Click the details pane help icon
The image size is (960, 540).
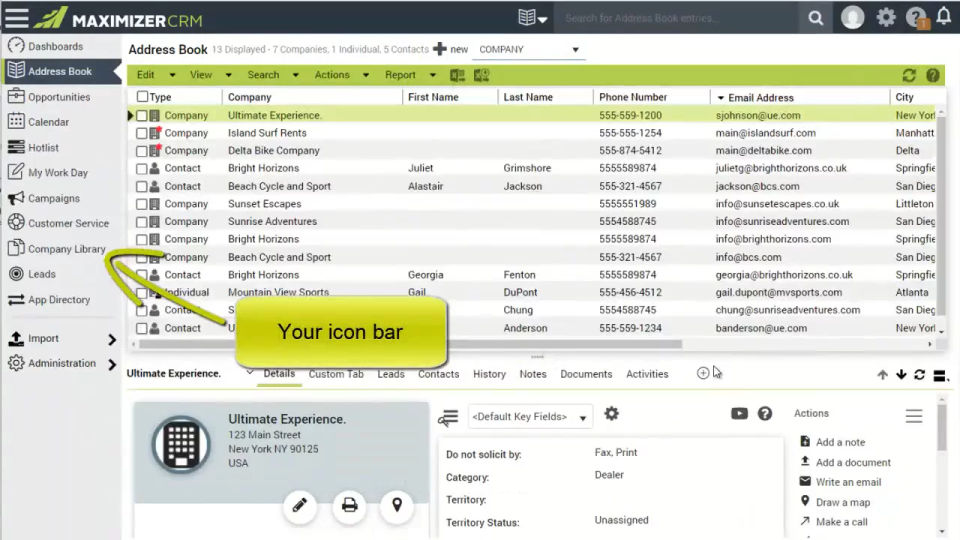(x=765, y=414)
